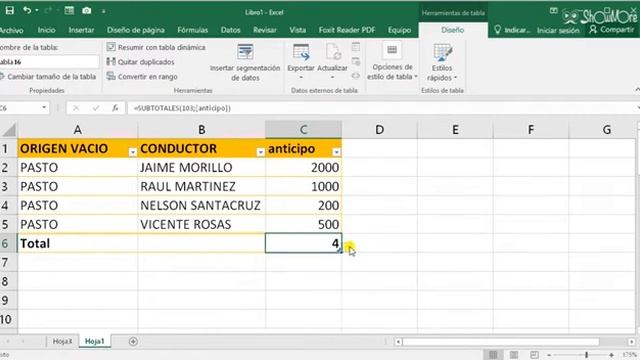Select row 7 header
This screenshot has height=360, width=640.
(8, 262)
